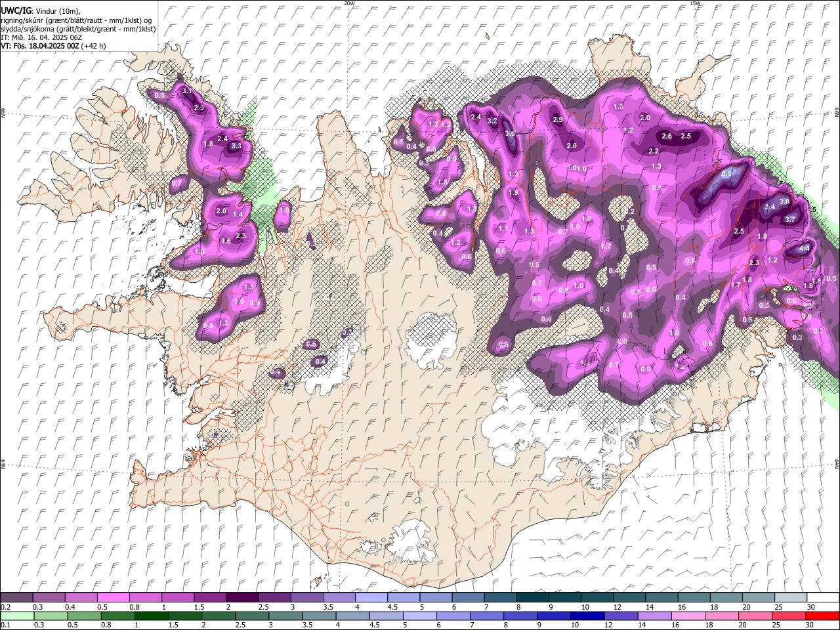840x630 pixels.
Task: Click the '20W' longitude label at top
Action: tap(349, 3)
